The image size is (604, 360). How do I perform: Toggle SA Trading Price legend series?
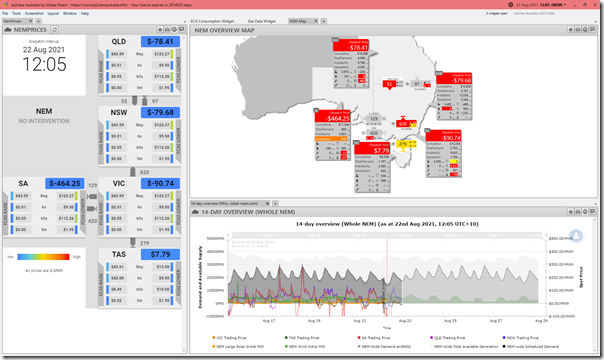pos(374,338)
